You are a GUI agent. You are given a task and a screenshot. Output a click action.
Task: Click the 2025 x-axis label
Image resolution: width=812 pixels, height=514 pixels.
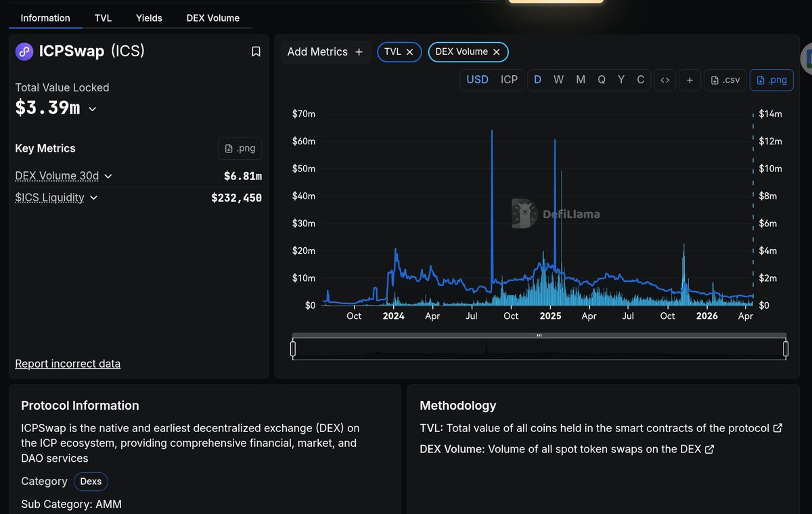(x=550, y=316)
